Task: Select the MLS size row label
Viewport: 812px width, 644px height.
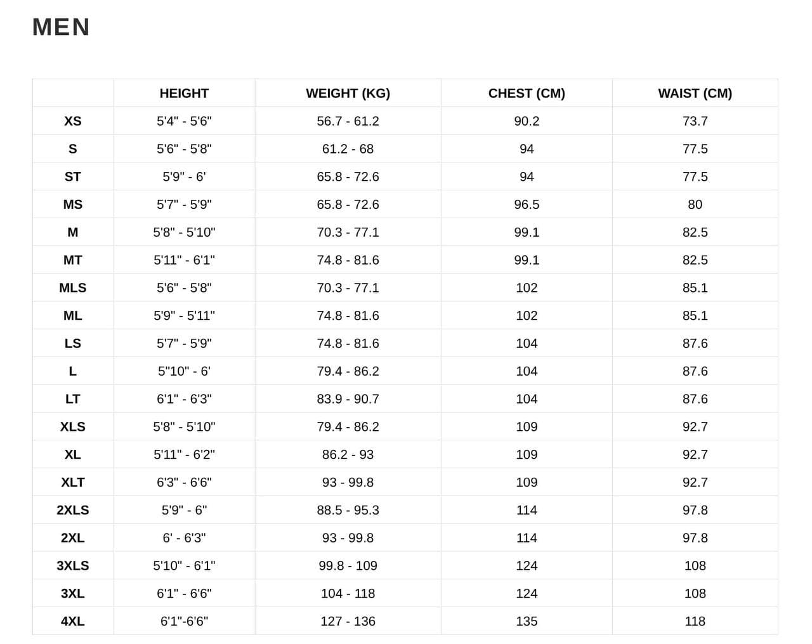Action: [73, 288]
